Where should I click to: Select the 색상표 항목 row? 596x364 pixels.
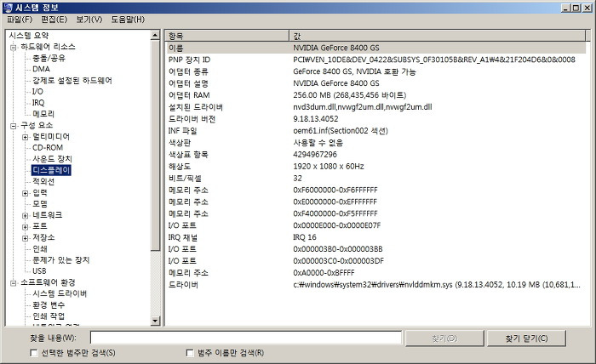[x=376, y=155]
